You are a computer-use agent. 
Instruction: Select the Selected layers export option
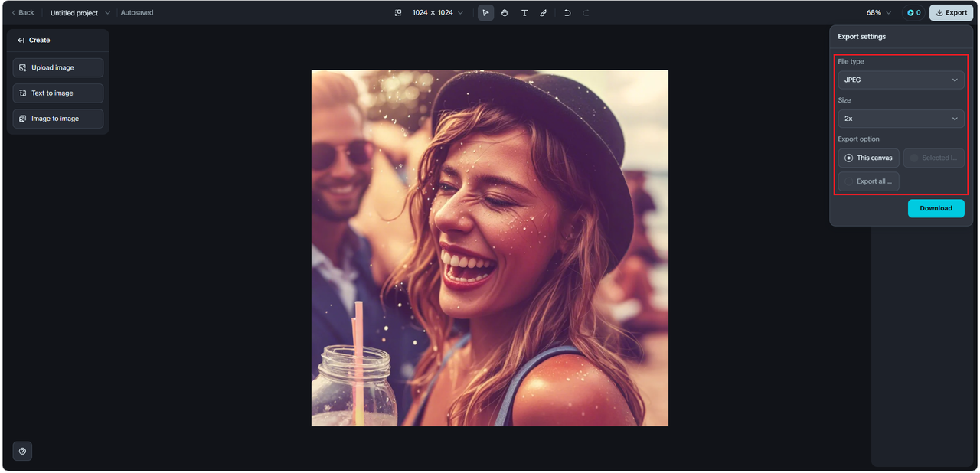pos(933,158)
